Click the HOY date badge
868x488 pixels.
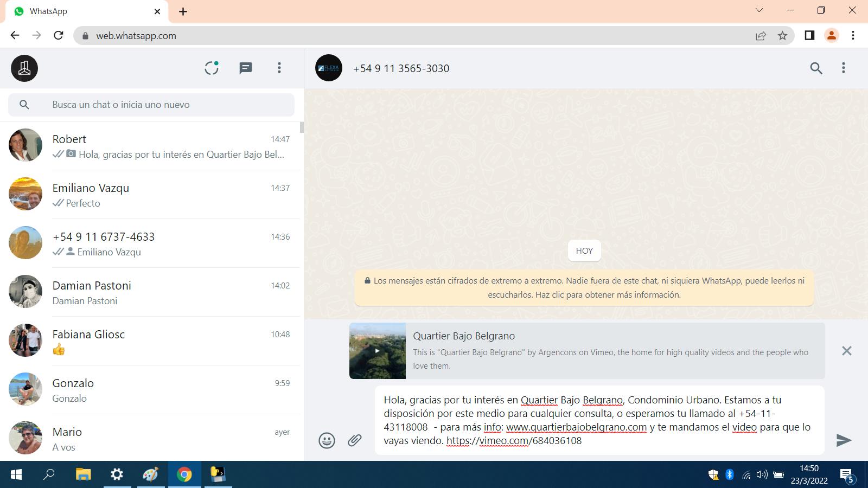pos(584,251)
